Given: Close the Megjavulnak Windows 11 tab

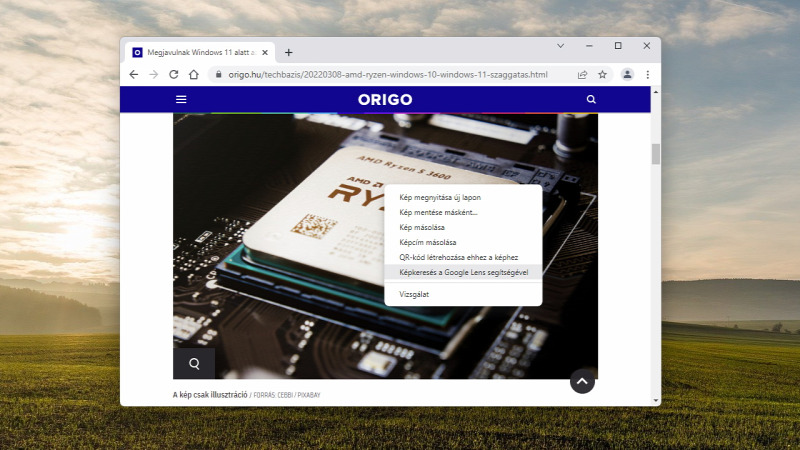Looking at the screenshot, I should pyautogui.click(x=265, y=52).
